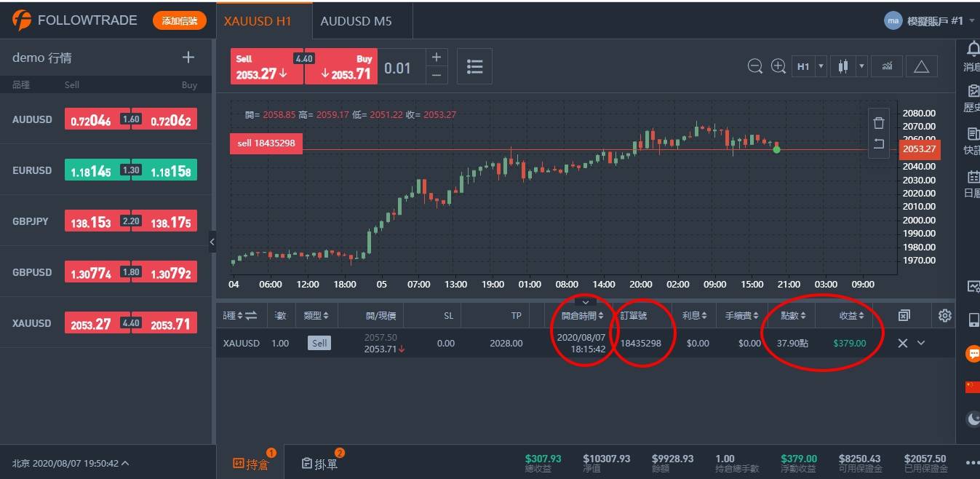Open the 歷史 history sidebar icon
The width and height of the screenshot is (980, 479).
tap(972, 91)
